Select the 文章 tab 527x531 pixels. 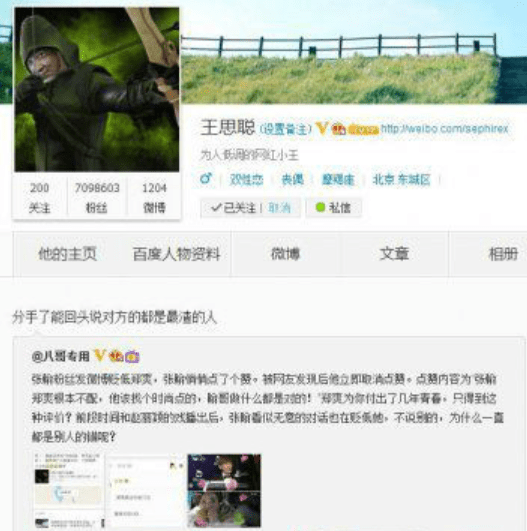pos(394,254)
